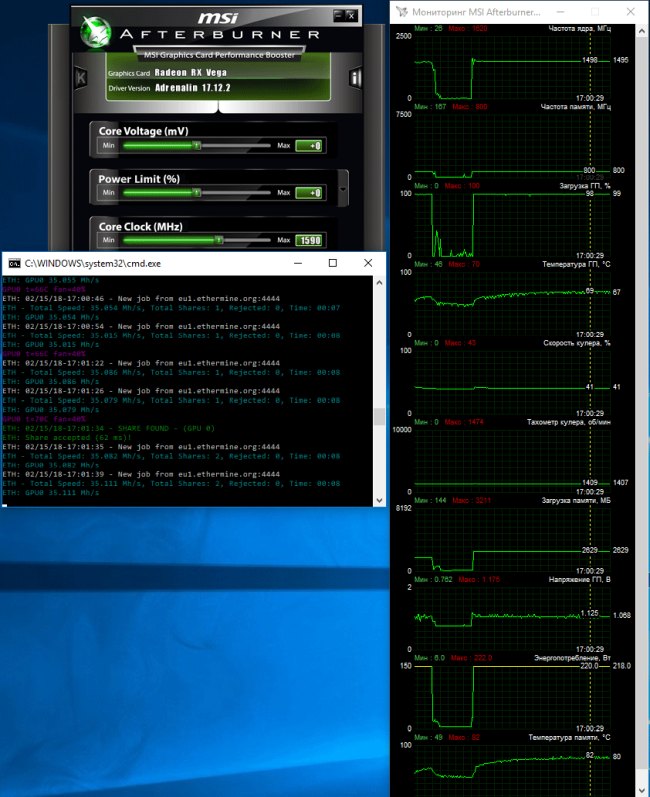
Task: Adjust the Power Limit slider handle
Action: (x=197, y=193)
